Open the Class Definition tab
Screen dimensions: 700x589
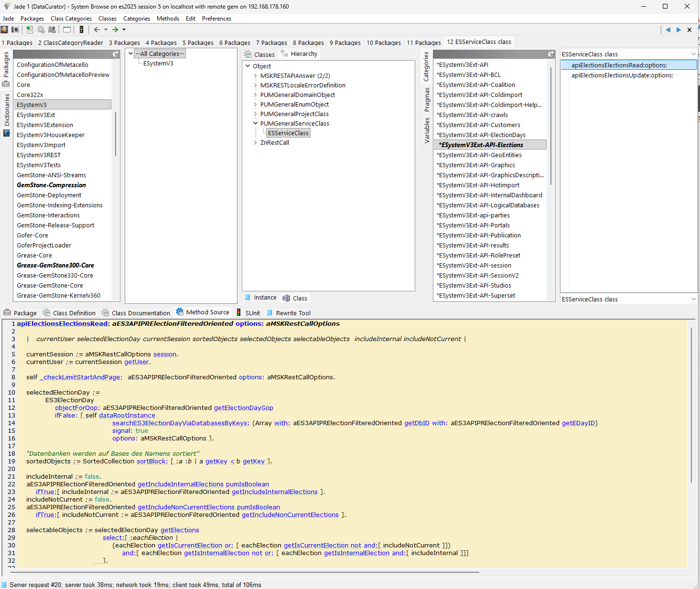point(69,313)
